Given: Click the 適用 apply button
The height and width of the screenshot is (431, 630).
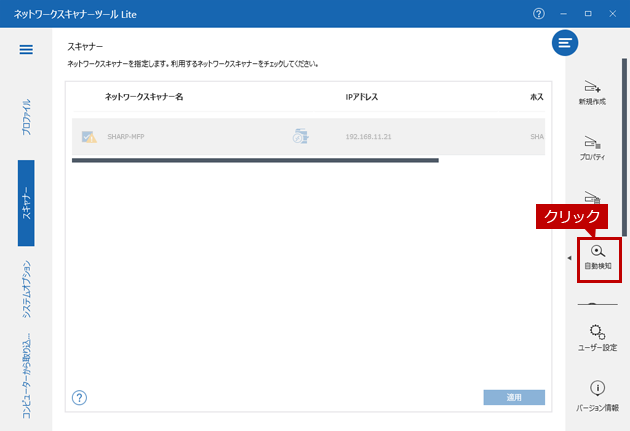Looking at the screenshot, I should pyautogui.click(x=514, y=397).
